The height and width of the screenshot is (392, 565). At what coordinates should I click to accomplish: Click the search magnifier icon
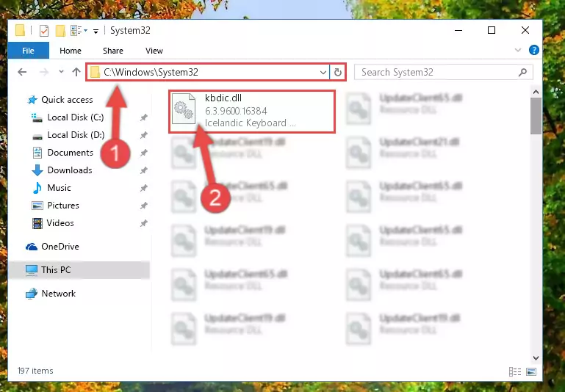(522, 73)
